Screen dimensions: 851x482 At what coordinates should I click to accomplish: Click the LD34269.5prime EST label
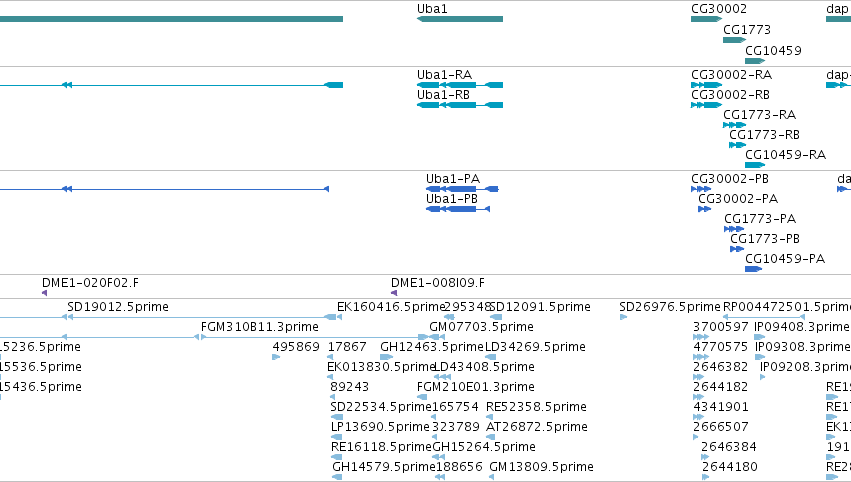tap(535, 347)
